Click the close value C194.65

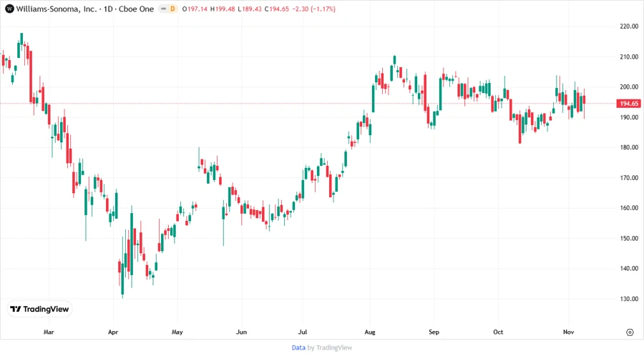coord(277,9)
